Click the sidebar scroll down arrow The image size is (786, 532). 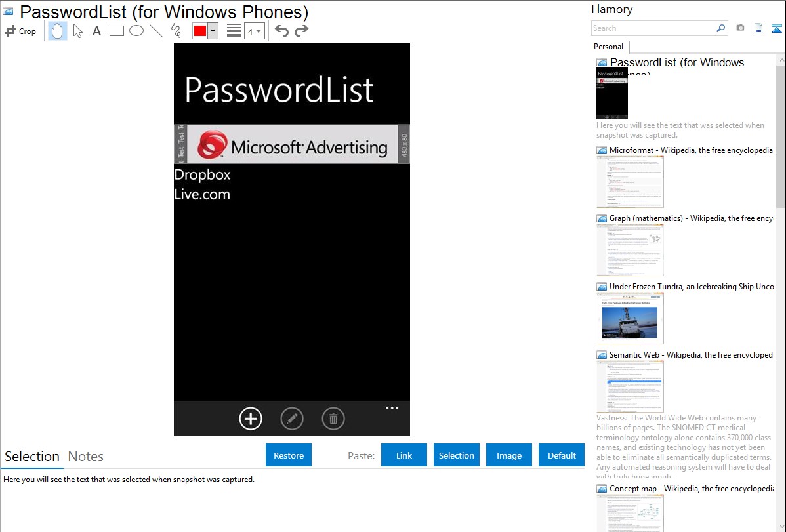pos(781,527)
